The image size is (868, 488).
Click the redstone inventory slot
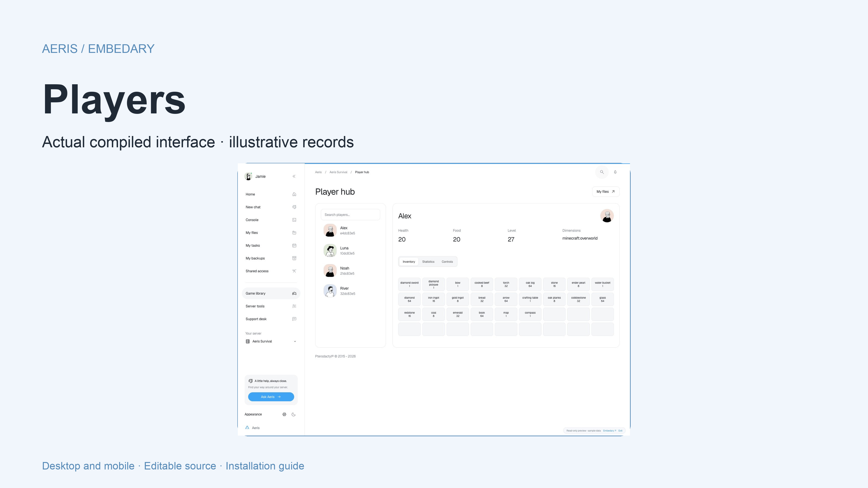click(x=409, y=314)
